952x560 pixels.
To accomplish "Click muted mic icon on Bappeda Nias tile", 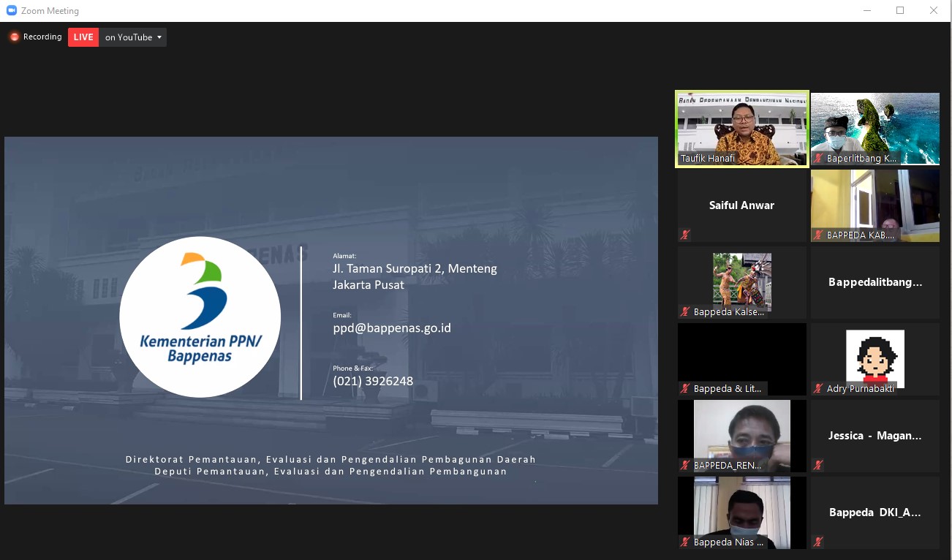I will pos(685,542).
